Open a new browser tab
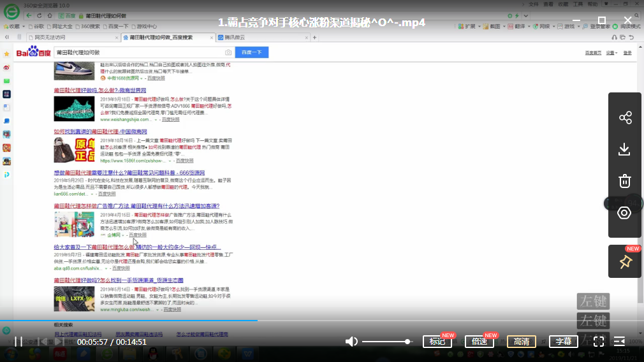This screenshot has height=362, width=644. coord(314,38)
